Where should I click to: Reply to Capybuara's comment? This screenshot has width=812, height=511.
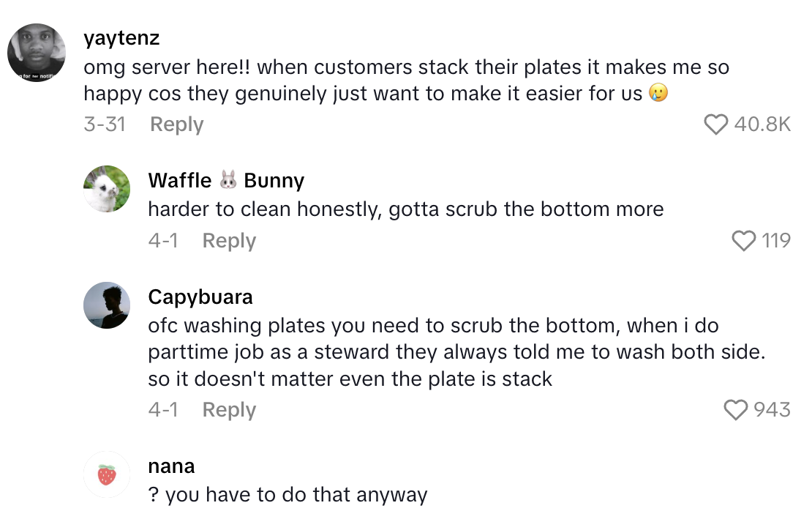(x=229, y=410)
